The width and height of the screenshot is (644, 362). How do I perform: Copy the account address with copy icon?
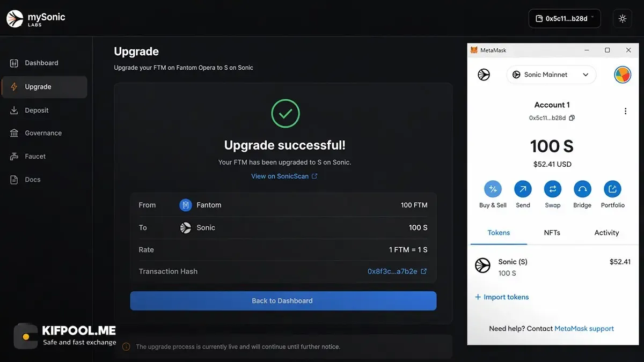pyautogui.click(x=572, y=118)
